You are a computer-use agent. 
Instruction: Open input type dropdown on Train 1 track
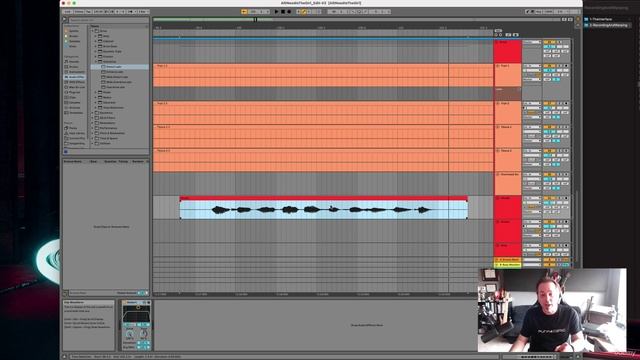point(532,66)
